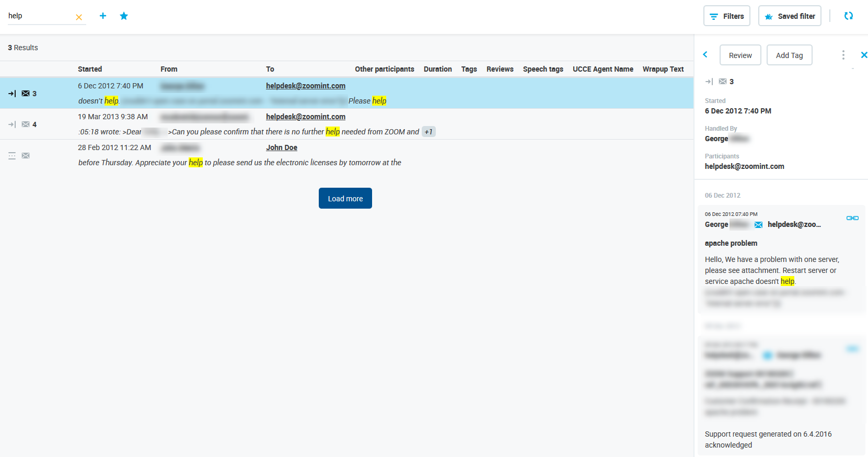868x457 pixels.
Task: Click the Duration column header
Action: (x=437, y=69)
